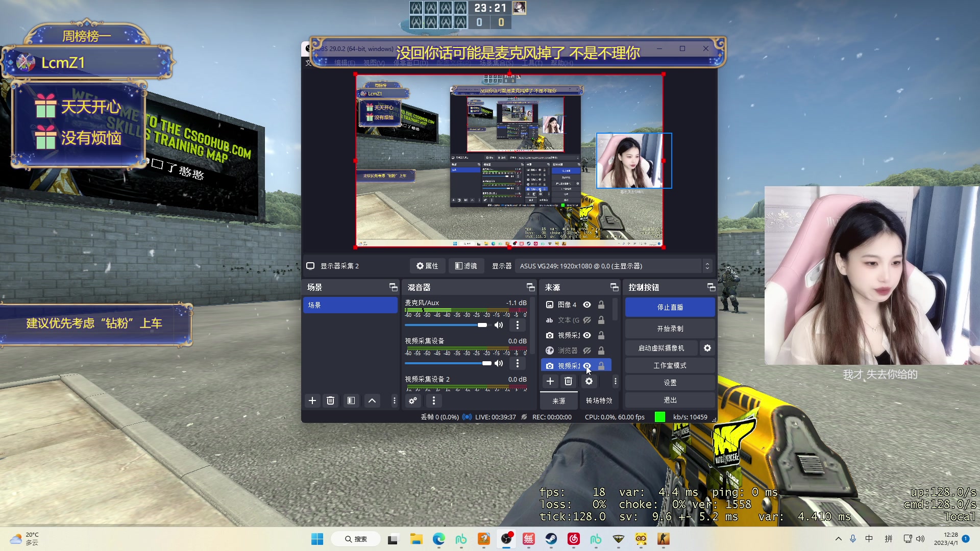Toggle 拼 input mode in tray
980x551 pixels.
click(x=889, y=539)
